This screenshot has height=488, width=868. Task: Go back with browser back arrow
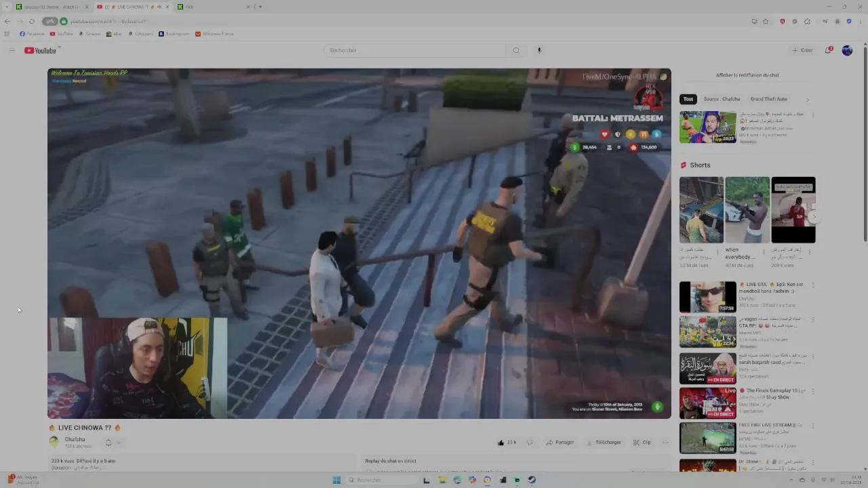tap(7, 22)
